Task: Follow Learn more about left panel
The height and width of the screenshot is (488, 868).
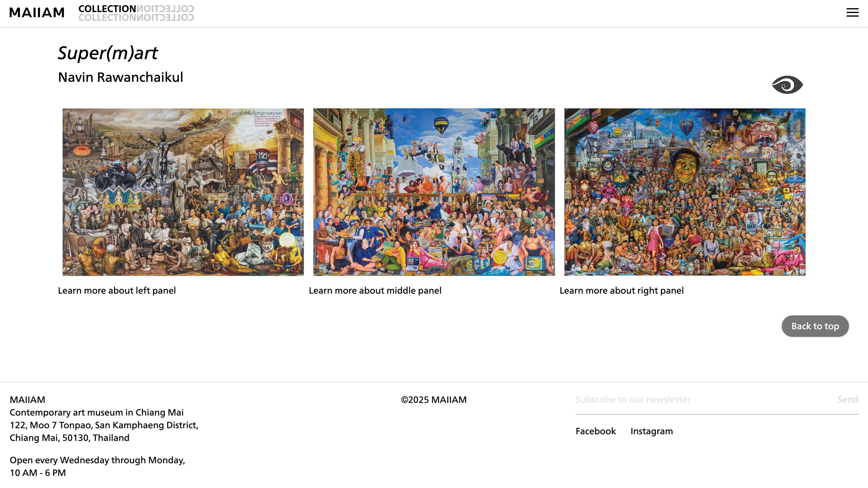Action: (x=117, y=290)
